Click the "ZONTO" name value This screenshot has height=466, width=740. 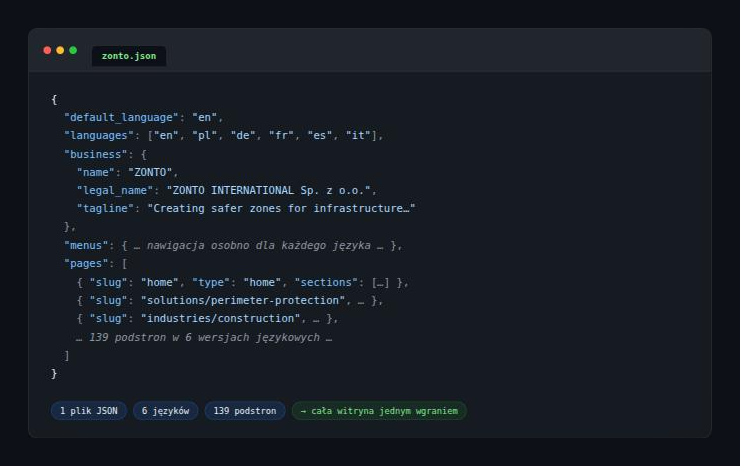pos(150,172)
